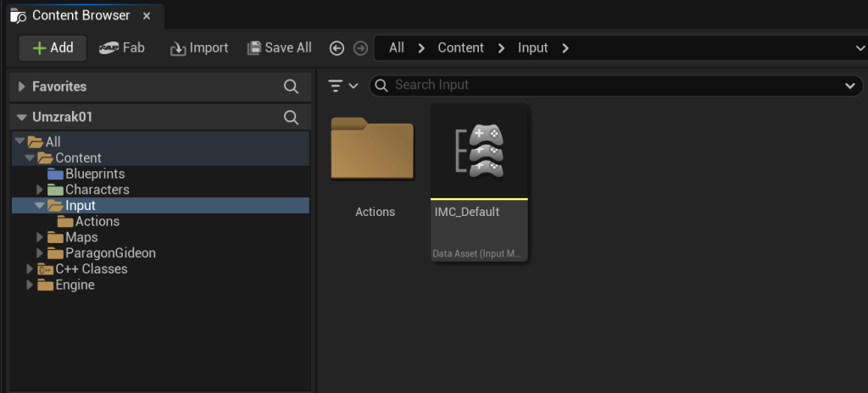
Task: Go forward with the right arrow history button
Action: click(x=360, y=49)
